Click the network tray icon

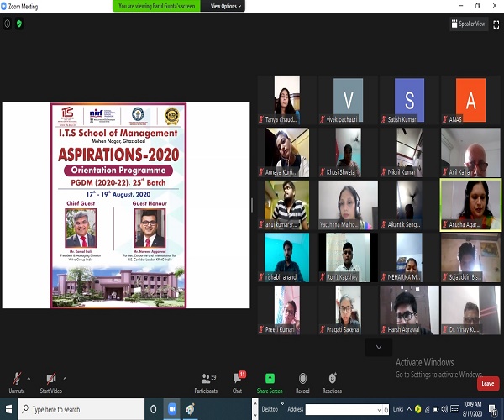tap(428, 409)
